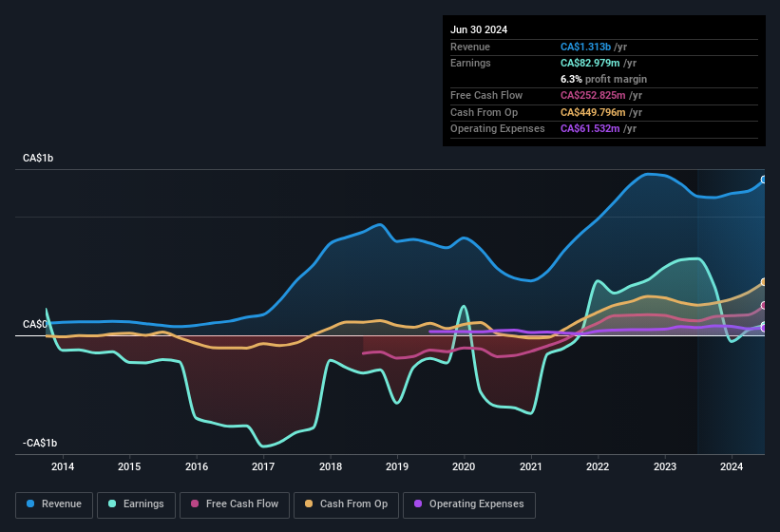Click the Revenue endpoint marker on chart
Image resolution: width=780 pixels, height=532 pixels.
[764, 180]
